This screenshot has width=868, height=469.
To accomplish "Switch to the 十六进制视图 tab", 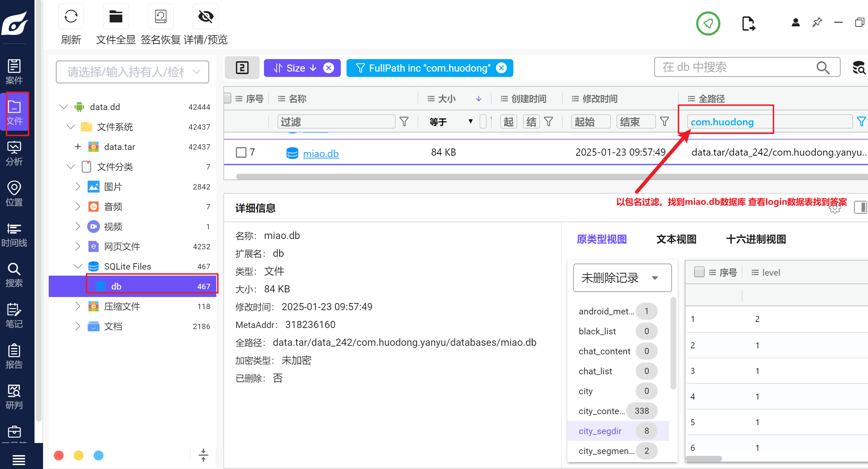I will 756,239.
